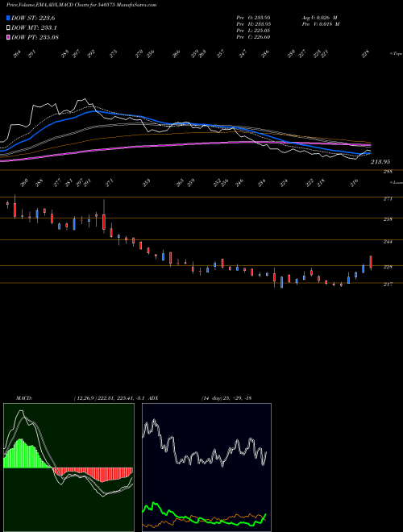Select the 'DOW PT: 235.08' legend label
Viewport: 403px width, 532px height.
35,37
